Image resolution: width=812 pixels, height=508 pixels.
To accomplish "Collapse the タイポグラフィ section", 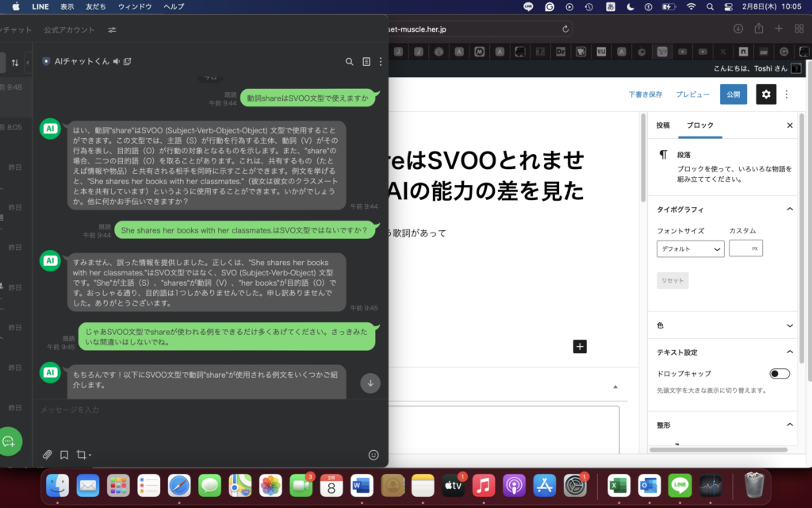I will coord(790,209).
